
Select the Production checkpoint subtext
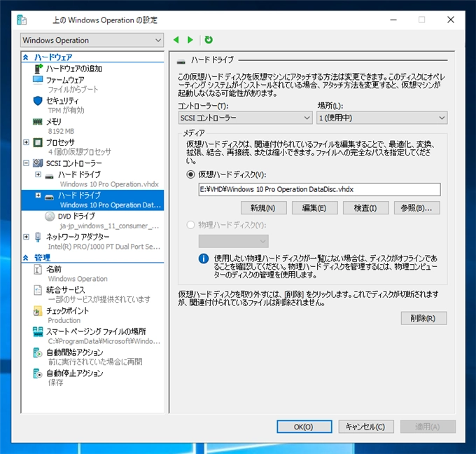pyautogui.click(x=64, y=321)
